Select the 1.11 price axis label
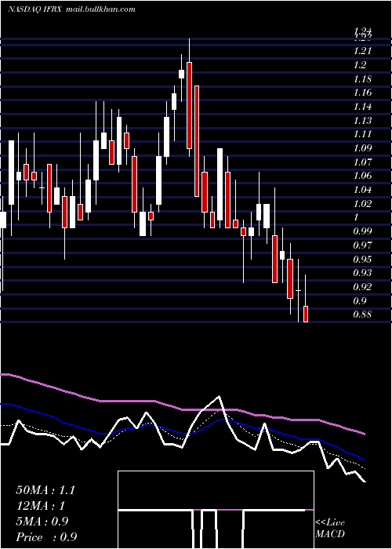 362,134
